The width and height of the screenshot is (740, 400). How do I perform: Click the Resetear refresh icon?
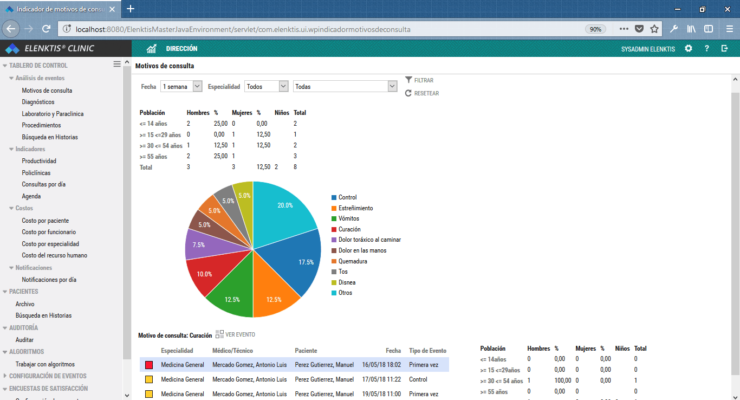(x=409, y=93)
